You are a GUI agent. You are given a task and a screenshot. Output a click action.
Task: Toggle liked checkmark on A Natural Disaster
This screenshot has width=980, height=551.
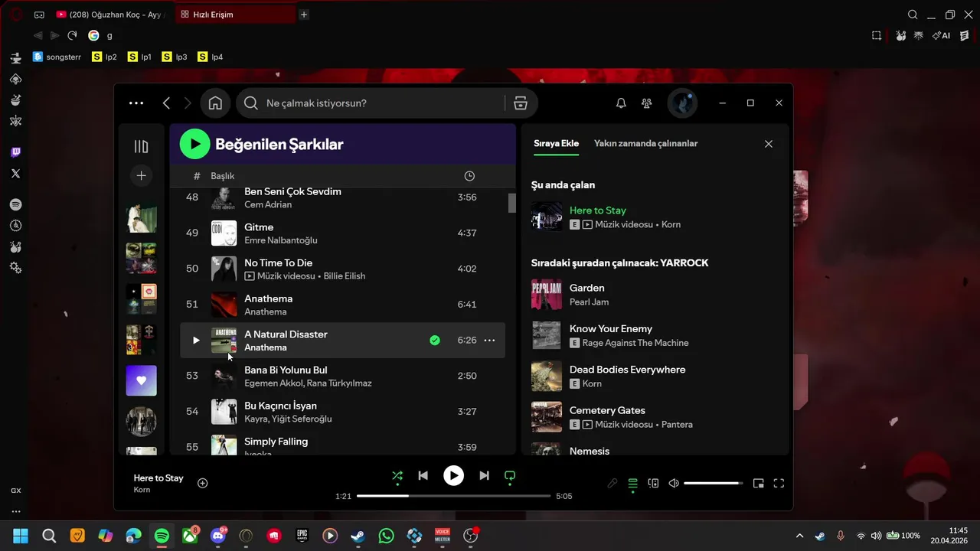[435, 341]
